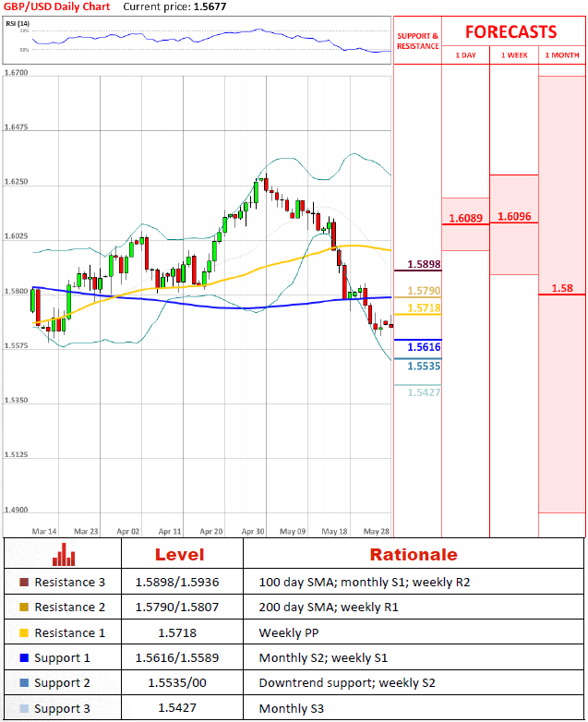The image size is (588, 722).
Task: Select the 'Support 1' row label
Action: 62,658
